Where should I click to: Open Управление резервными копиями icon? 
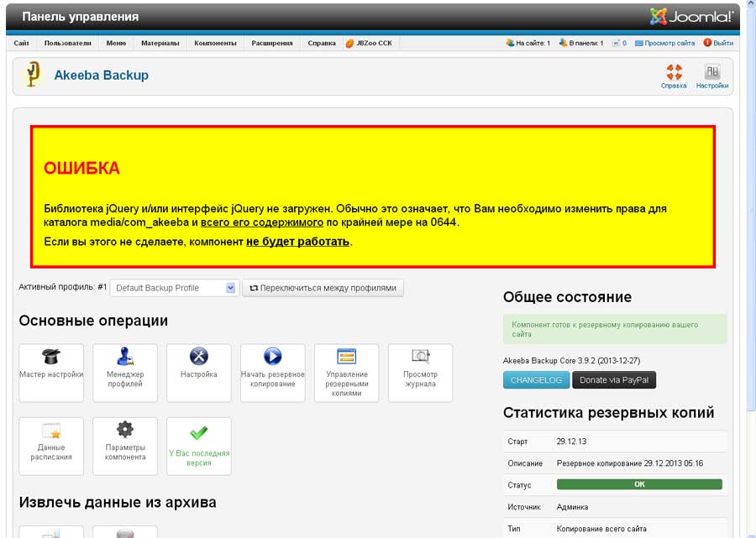[346, 373]
